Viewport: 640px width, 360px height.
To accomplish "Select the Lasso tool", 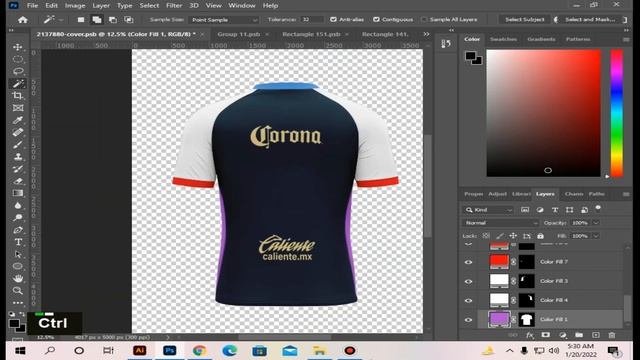I will point(18,71).
